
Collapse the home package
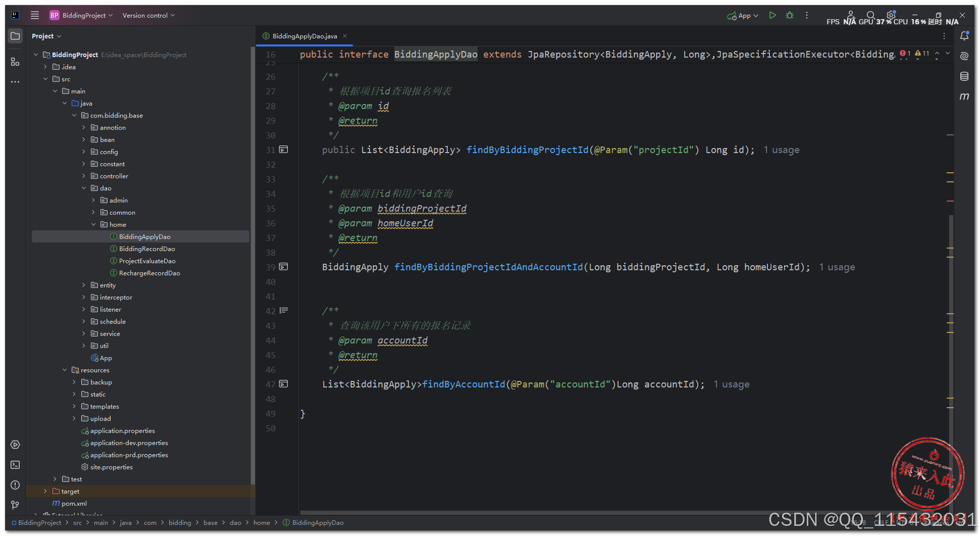click(93, 224)
